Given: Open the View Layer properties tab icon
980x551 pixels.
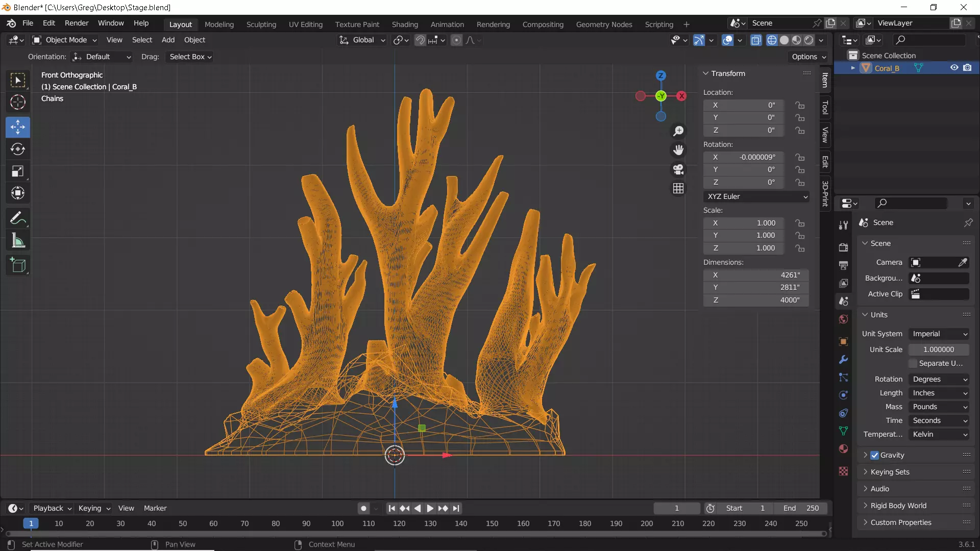Looking at the screenshot, I should pos(843,283).
